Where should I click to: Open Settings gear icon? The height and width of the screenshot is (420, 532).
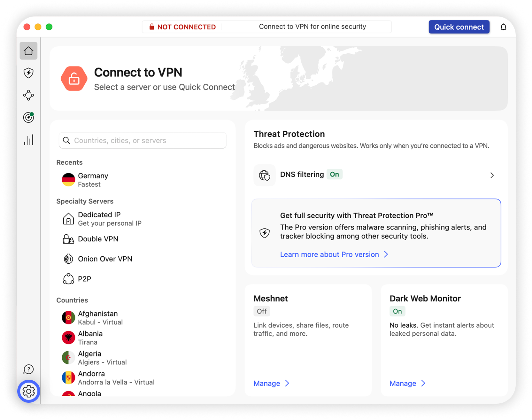click(28, 391)
